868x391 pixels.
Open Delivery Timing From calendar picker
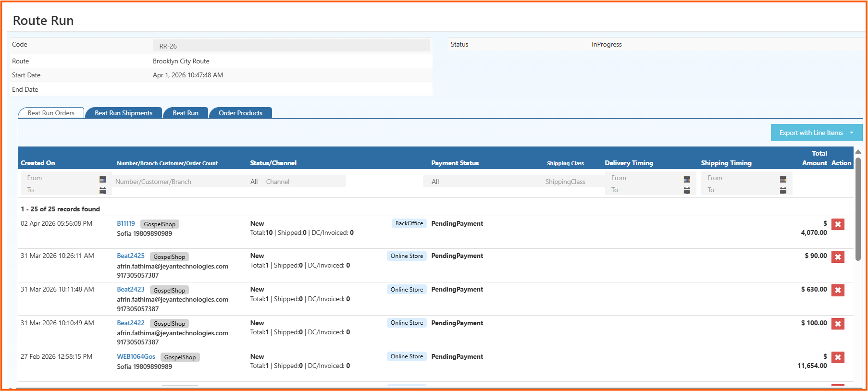686,179
